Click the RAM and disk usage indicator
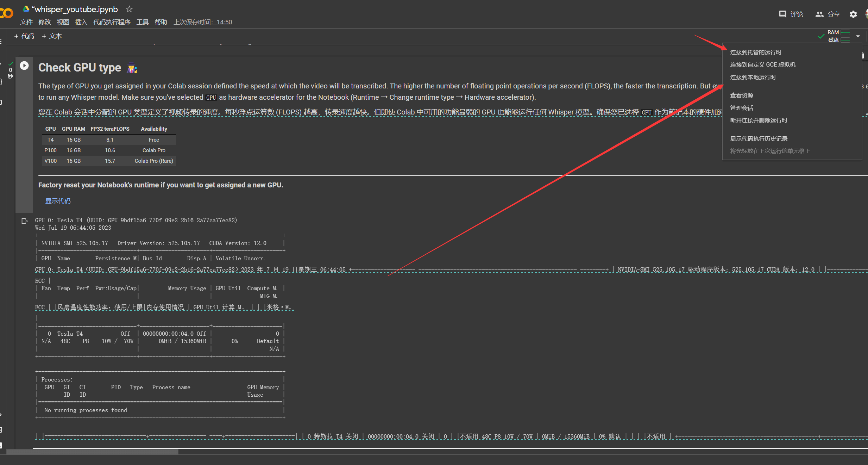 point(838,36)
